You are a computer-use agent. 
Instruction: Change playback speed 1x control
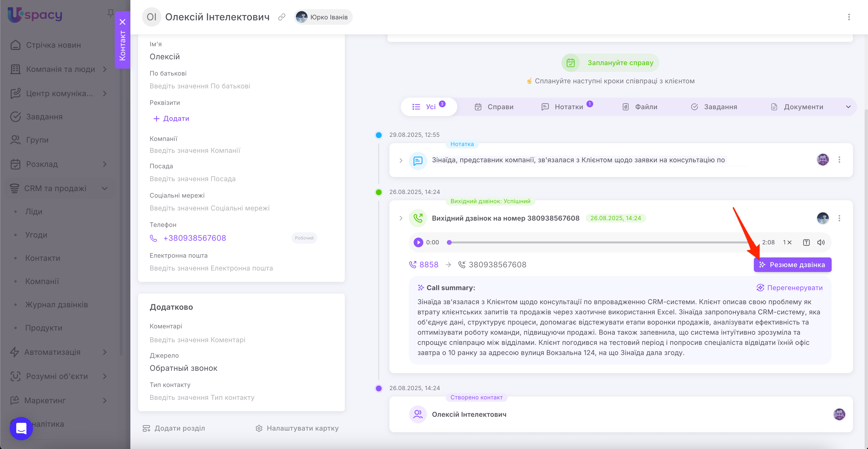(787, 242)
